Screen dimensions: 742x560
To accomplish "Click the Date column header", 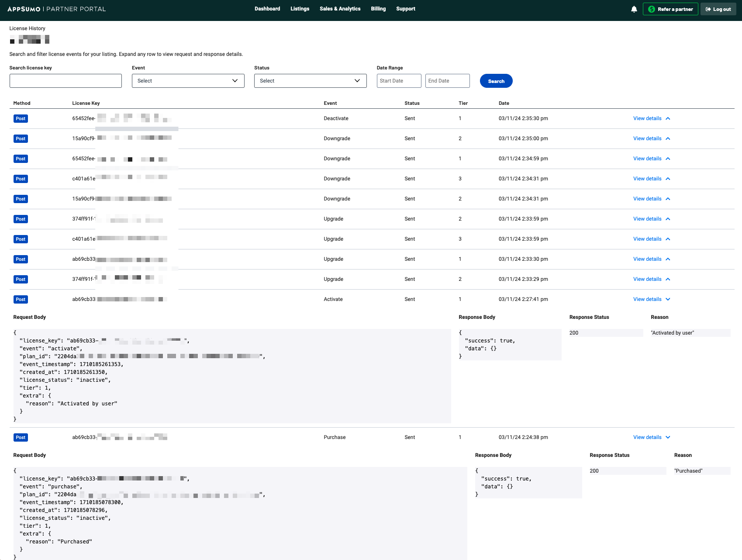I will (x=504, y=103).
